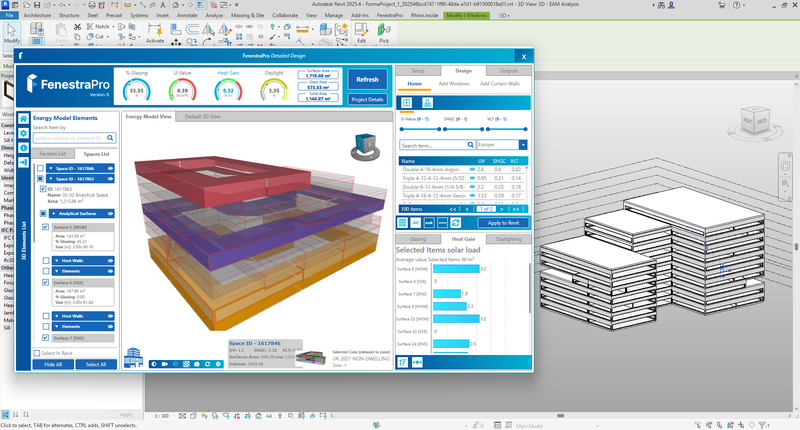Click Apply to Revit button
Viewport: 800px width, 430px height.
pyautogui.click(x=503, y=223)
